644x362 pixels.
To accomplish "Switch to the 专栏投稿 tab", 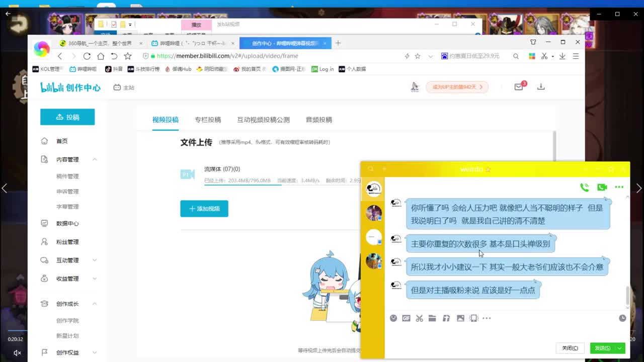I will click(x=209, y=120).
